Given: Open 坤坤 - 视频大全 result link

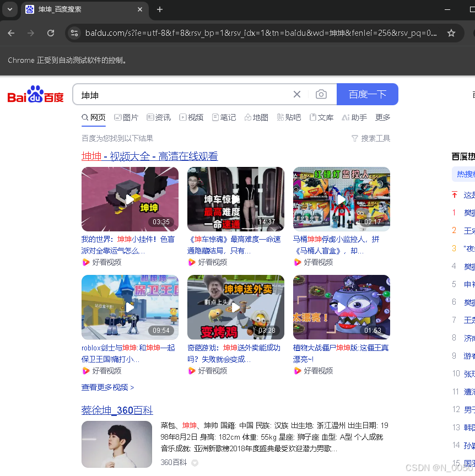Looking at the screenshot, I should point(150,156).
